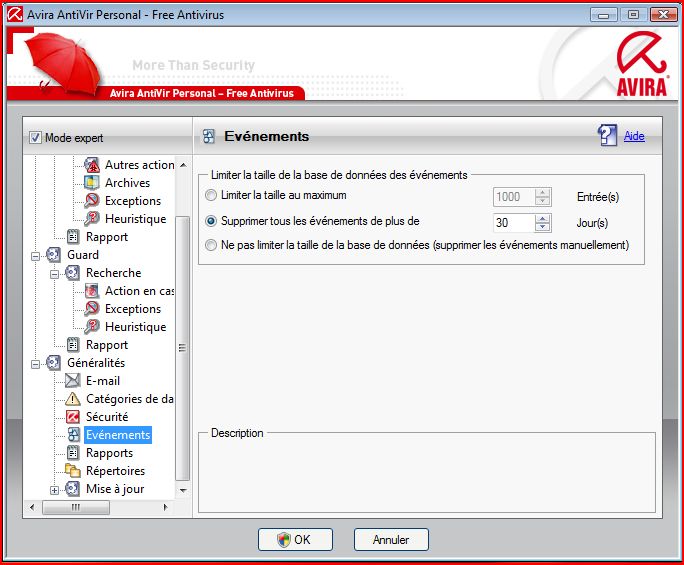The height and width of the screenshot is (565, 684).
Task: Select the Evénements tree item
Action: (118, 435)
